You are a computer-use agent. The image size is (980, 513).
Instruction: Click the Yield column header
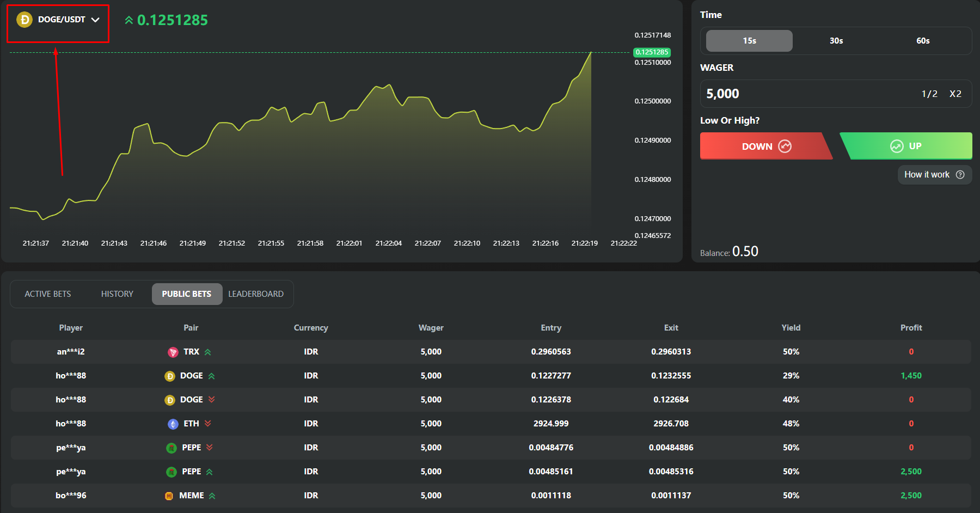click(791, 328)
